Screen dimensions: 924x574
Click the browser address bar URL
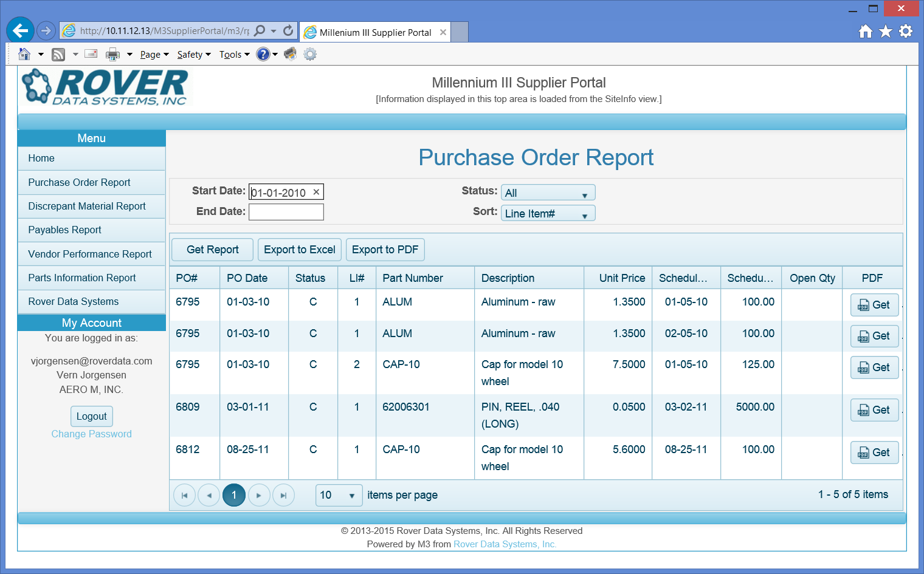click(x=164, y=30)
